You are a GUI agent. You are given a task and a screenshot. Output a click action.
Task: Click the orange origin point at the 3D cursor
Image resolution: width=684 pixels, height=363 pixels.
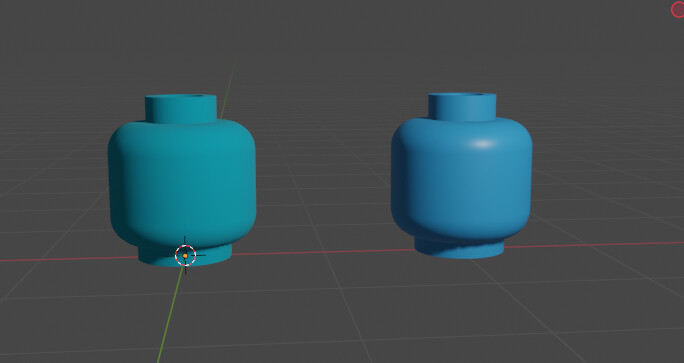coord(185,256)
